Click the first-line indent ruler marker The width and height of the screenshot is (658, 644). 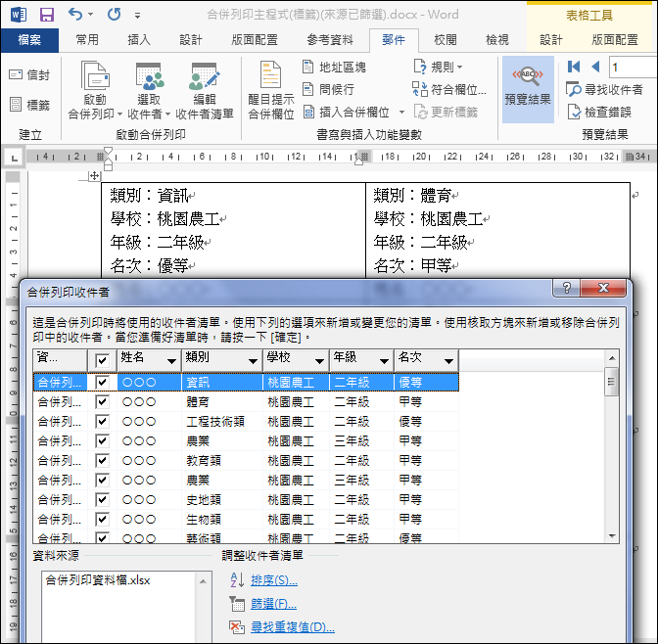tap(109, 150)
